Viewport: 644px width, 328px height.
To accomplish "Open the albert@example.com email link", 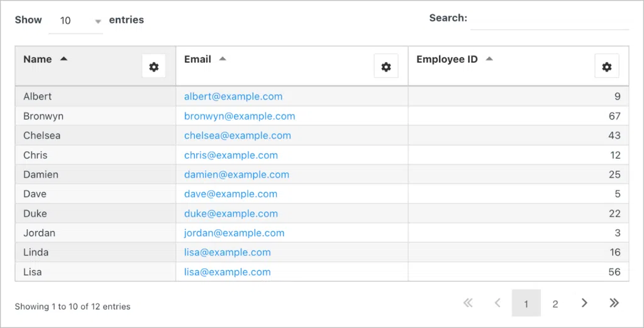I will point(233,96).
